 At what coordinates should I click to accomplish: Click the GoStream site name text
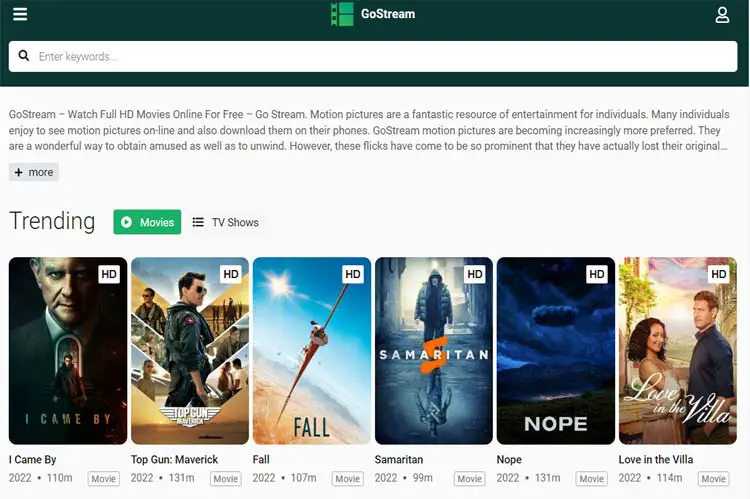click(388, 14)
